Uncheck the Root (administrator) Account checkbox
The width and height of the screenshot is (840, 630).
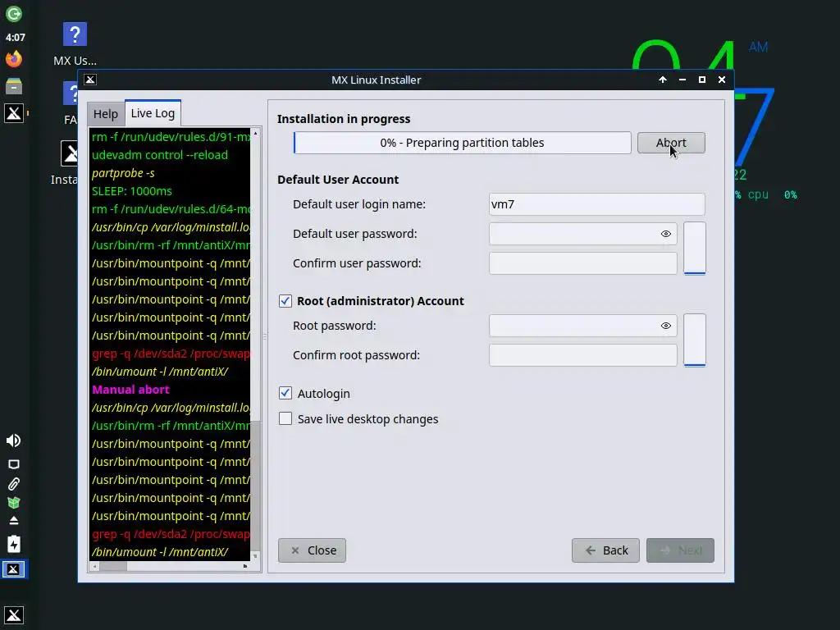(x=285, y=301)
